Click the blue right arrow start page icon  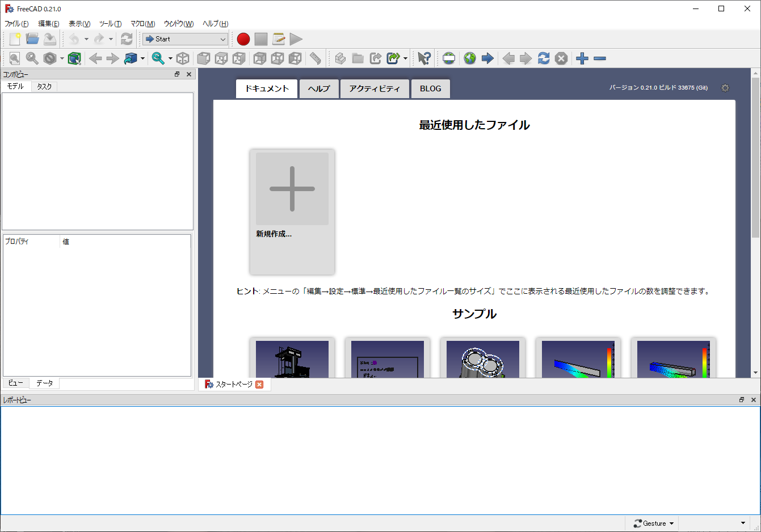[487, 58]
